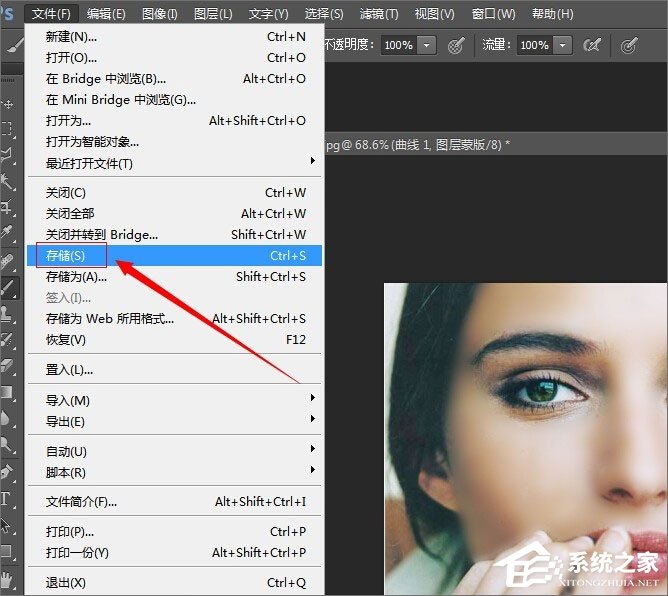The height and width of the screenshot is (596, 668).
Task: Select the Pen tool
Action: click(8, 472)
